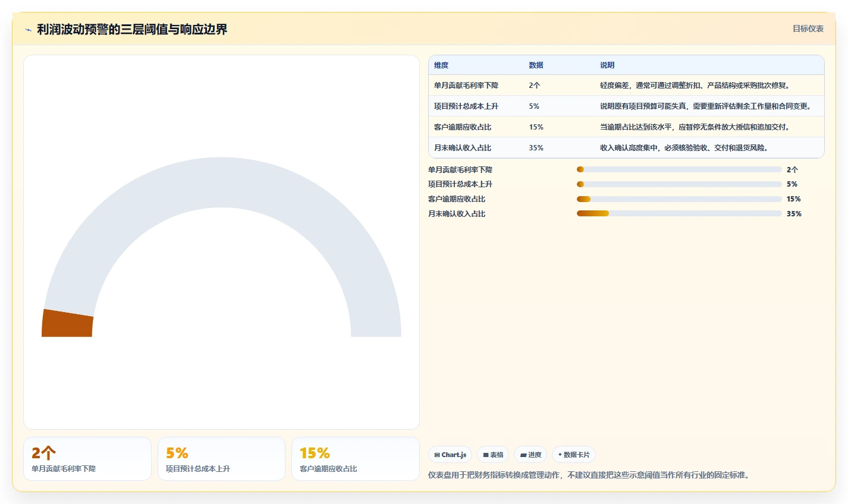Screen dimensions: 848x504
Task: Click the Chart.js tag chip
Action: (450, 455)
